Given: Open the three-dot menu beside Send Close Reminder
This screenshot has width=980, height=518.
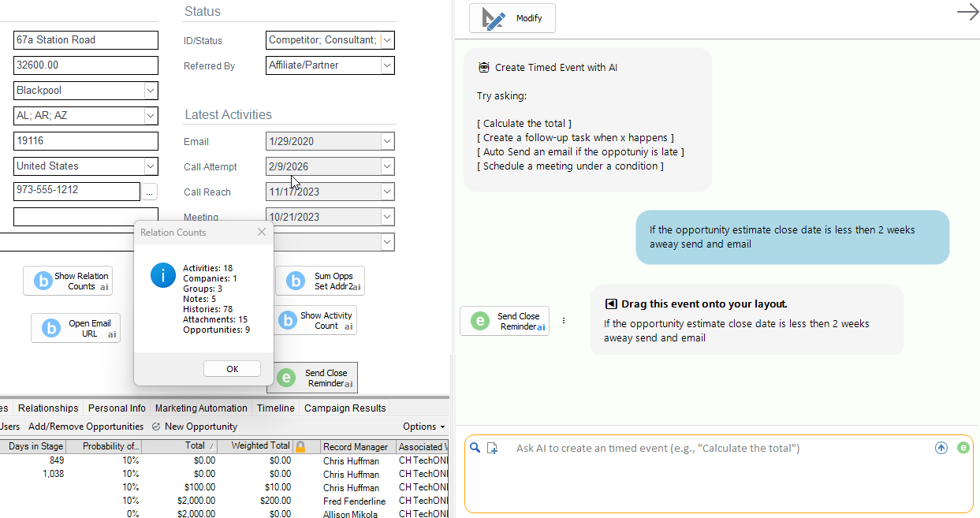Looking at the screenshot, I should click(564, 321).
